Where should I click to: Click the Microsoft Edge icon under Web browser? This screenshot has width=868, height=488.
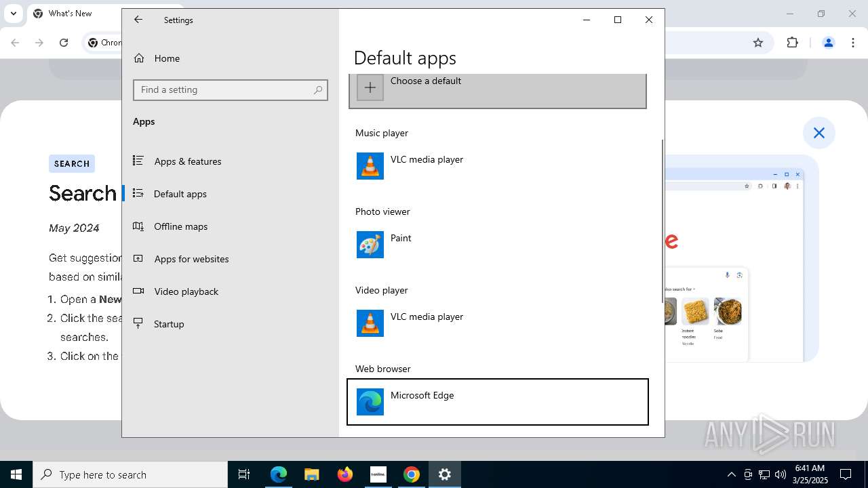(370, 402)
